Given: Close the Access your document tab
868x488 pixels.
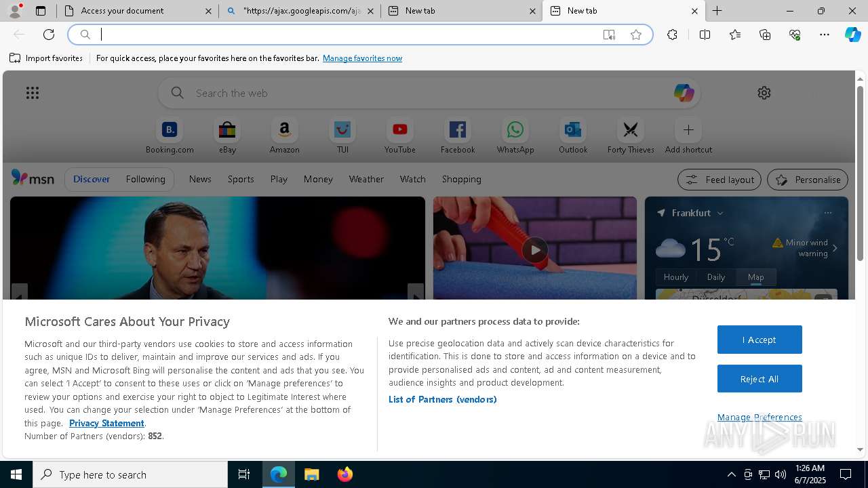Looking at the screenshot, I should 208,11.
